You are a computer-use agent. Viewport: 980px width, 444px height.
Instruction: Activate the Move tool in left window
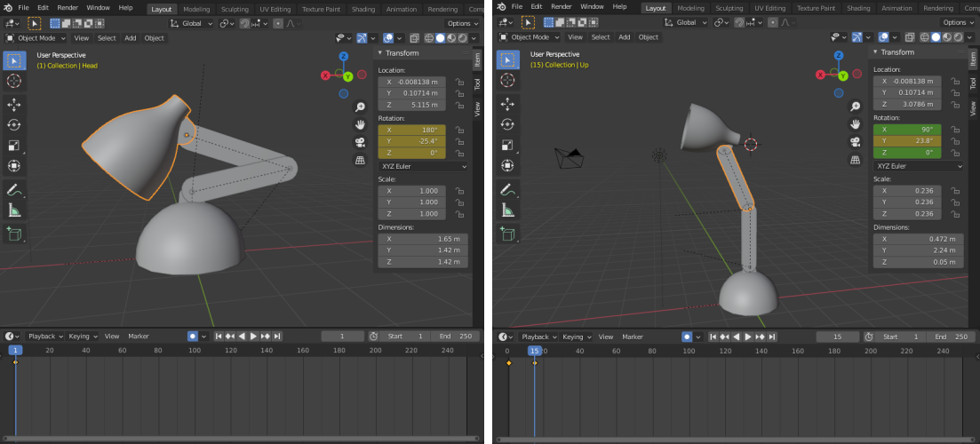click(13, 105)
